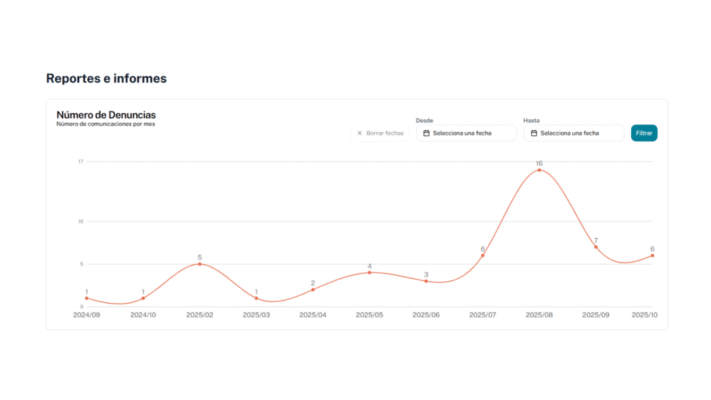711x400 pixels.
Task: Select the 2025/09 data point of 7
Action: [596, 247]
